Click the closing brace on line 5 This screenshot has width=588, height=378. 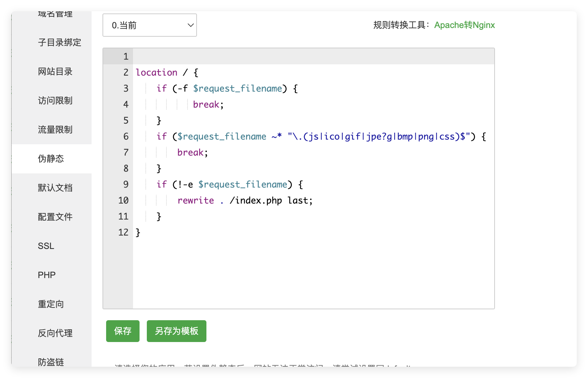click(x=159, y=120)
